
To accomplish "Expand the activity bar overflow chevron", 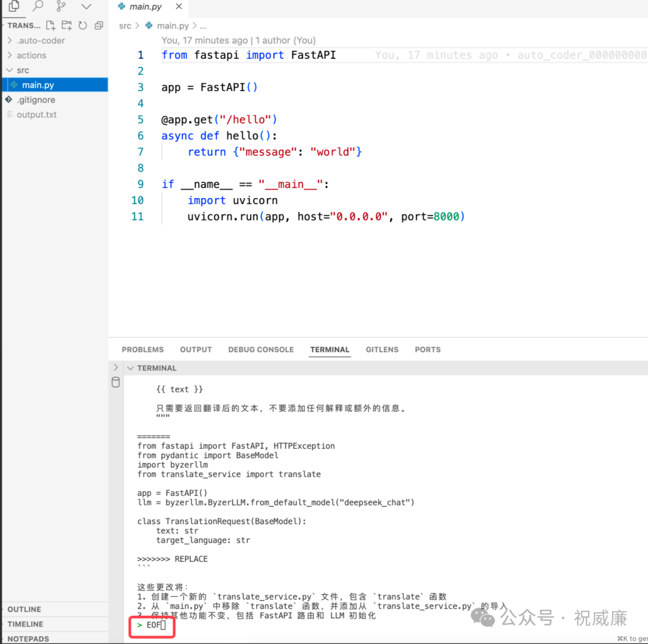I will (x=86, y=7).
